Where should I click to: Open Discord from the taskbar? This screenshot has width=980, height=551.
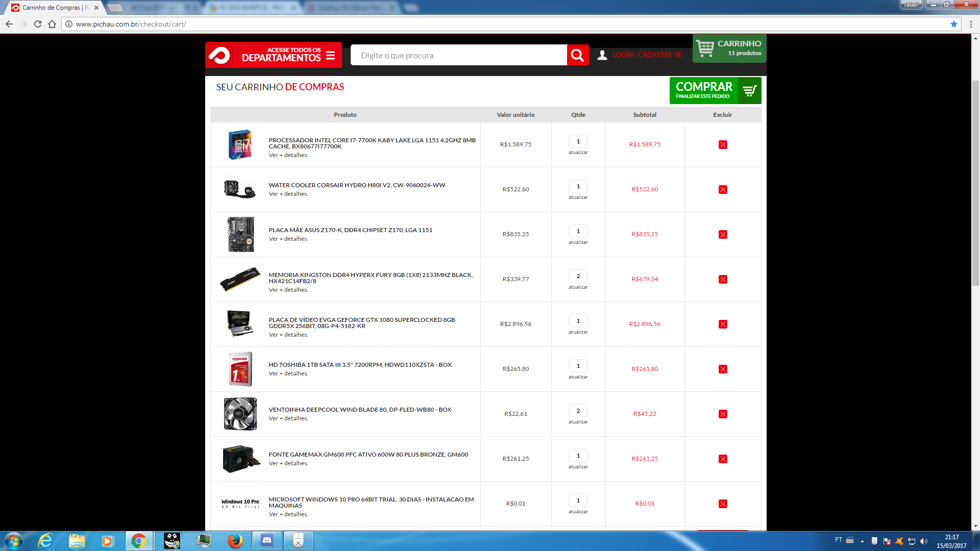point(267,541)
